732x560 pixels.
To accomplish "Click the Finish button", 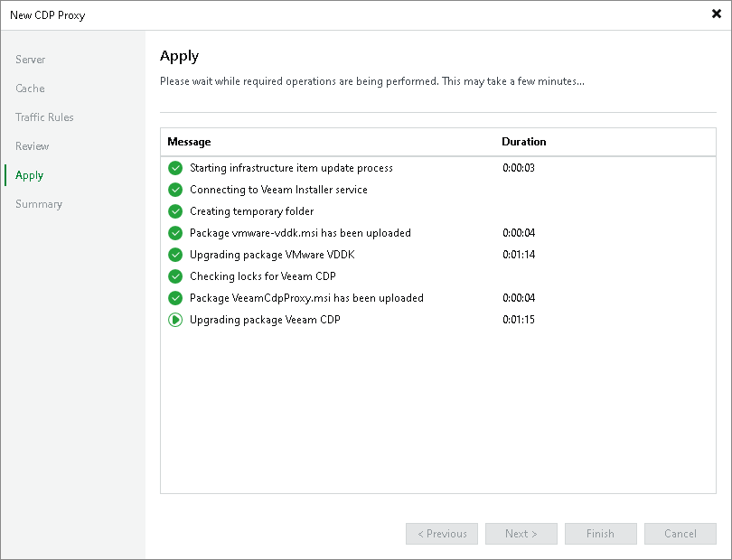I will pos(600,534).
